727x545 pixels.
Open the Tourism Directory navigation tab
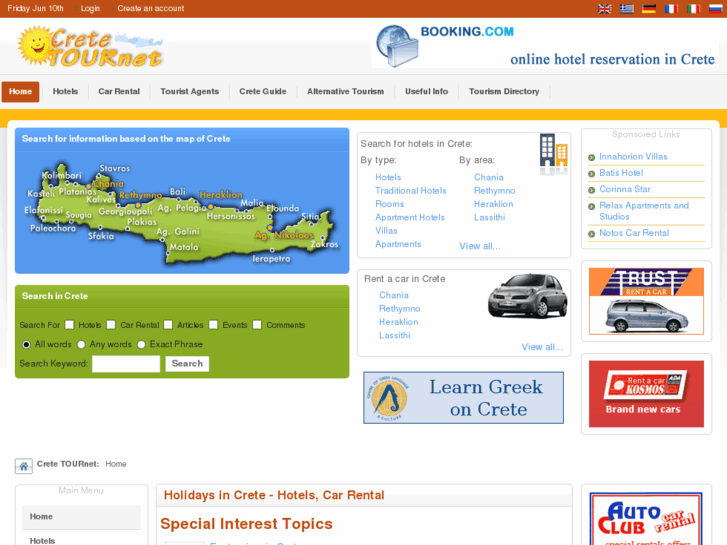click(504, 91)
